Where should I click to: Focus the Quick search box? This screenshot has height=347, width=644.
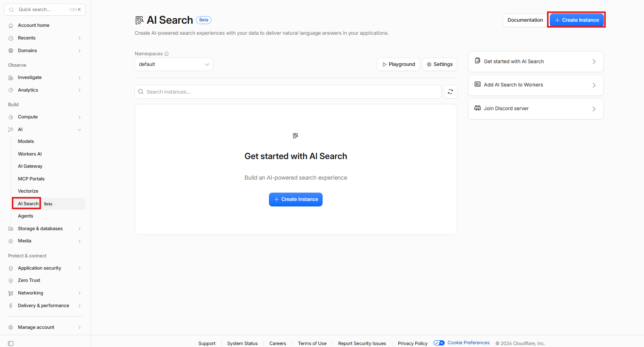pos(45,9)
